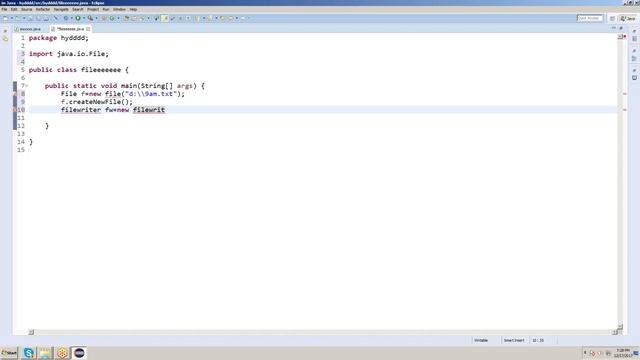The height and width of the screenshot is (360, 640).
Task: Click the External Tools run icon
Action: [90, 18]
